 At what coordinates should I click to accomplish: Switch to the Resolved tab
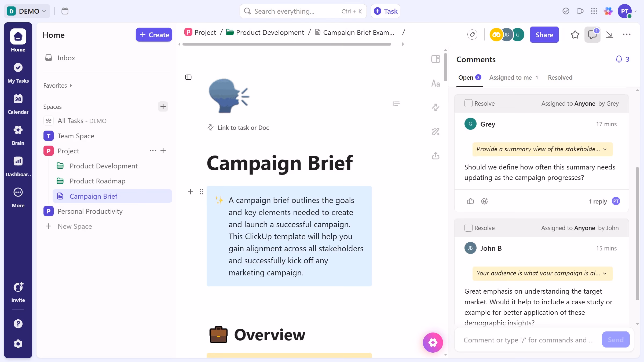560,77
